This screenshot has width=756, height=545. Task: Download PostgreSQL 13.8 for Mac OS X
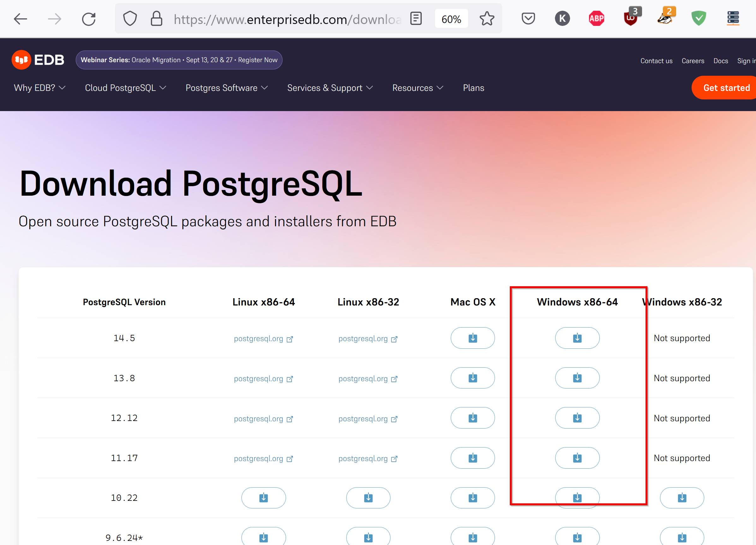pyautogui.click(x=473, y=378)
